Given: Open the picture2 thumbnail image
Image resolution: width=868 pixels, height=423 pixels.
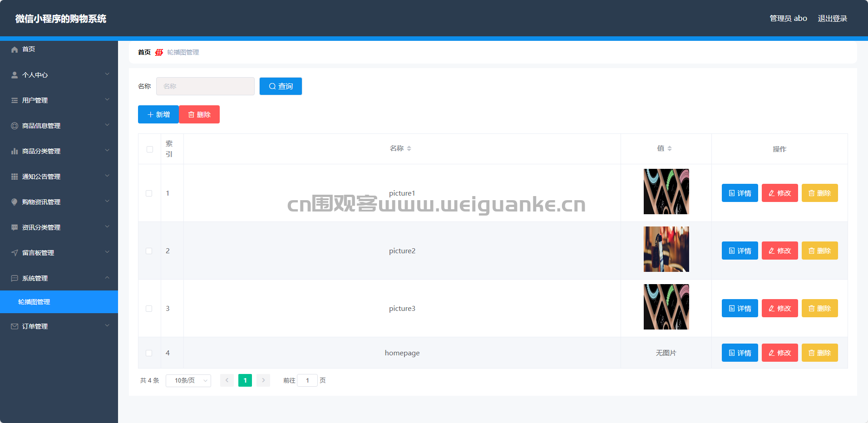Looking at the screenshot, I should tap(666, 249).
